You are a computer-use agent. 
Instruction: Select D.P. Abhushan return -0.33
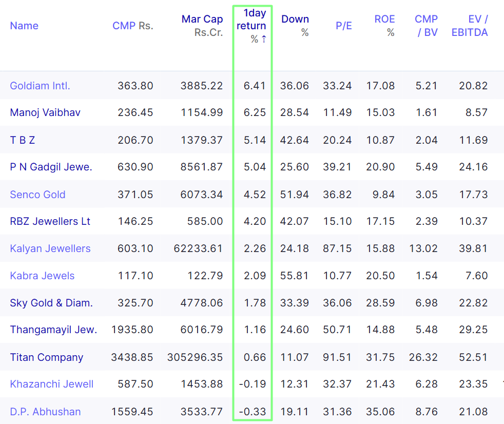coord(253,412)
